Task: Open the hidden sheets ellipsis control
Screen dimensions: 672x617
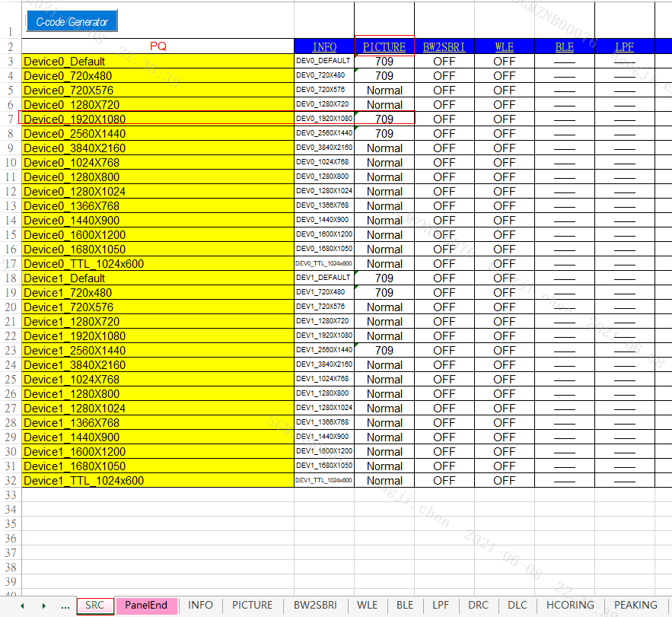Action: (x=65, y=605)
